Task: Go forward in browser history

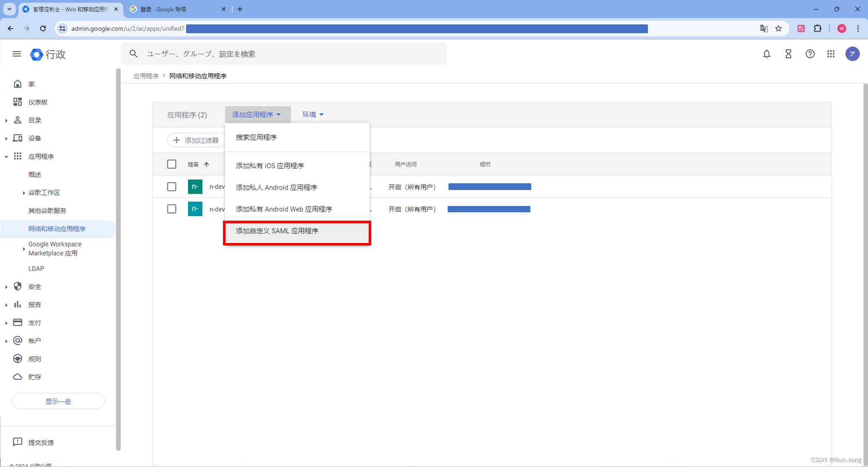Action: [26, 29]
